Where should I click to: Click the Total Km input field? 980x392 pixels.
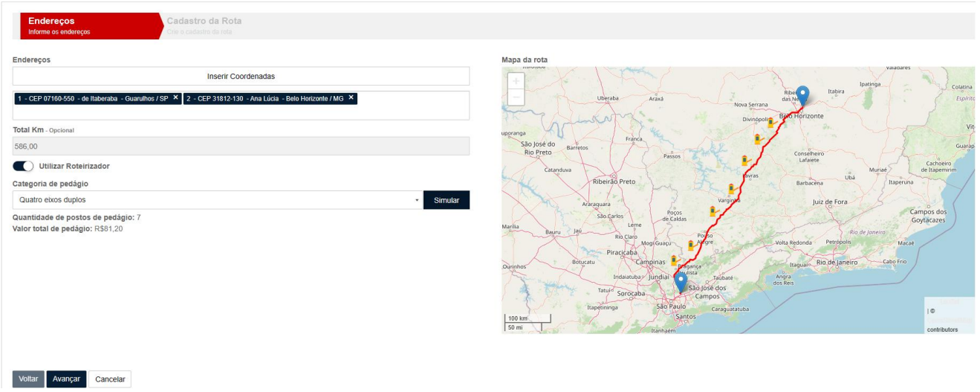pyautogui.click(x=241, y=147)
